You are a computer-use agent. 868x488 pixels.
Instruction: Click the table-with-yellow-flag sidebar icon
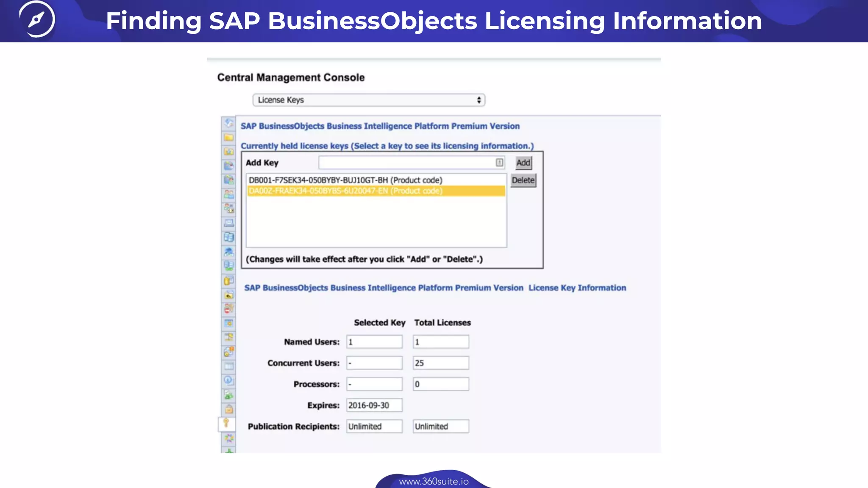(229, 338)
